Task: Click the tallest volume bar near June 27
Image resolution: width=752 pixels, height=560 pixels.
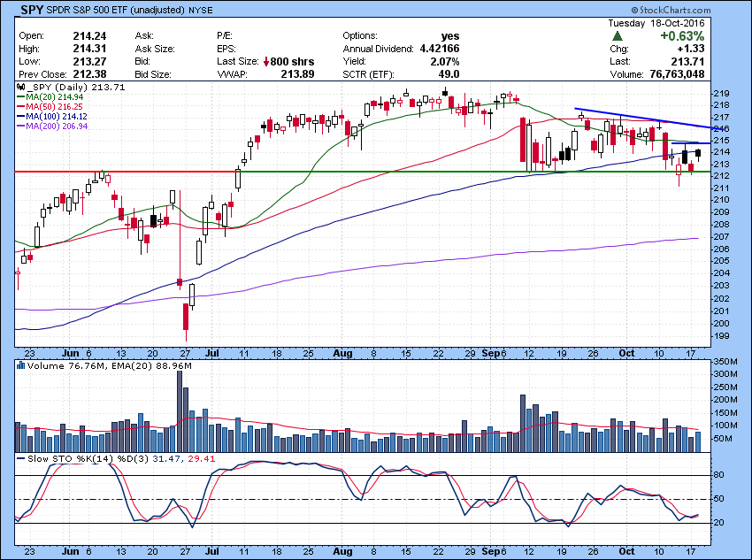Action: pyautogui.click(x=180, y=411)
